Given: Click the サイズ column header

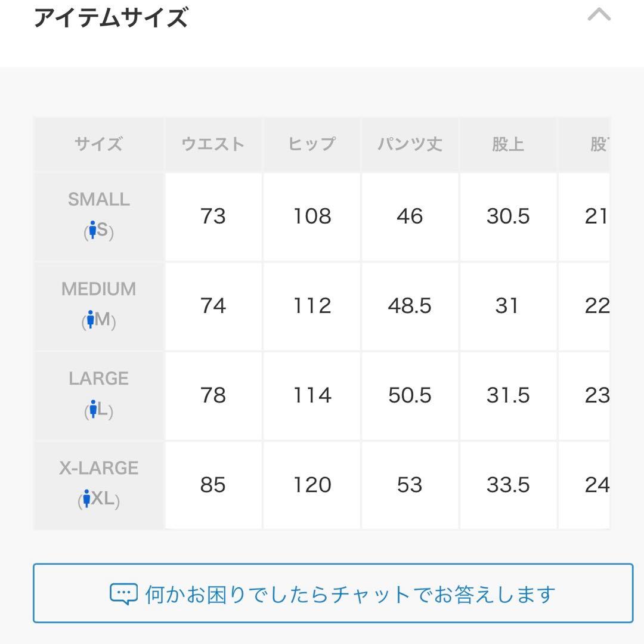Looking at the screenshot, I should pyautogui.click(x=99, y=144).
